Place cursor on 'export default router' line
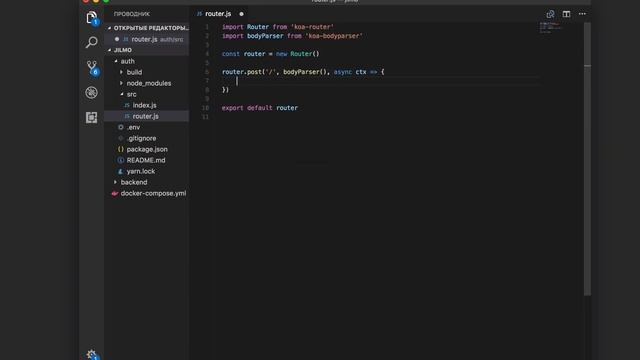The width and height of the screenshot is (640, 360). coord(260,108)
